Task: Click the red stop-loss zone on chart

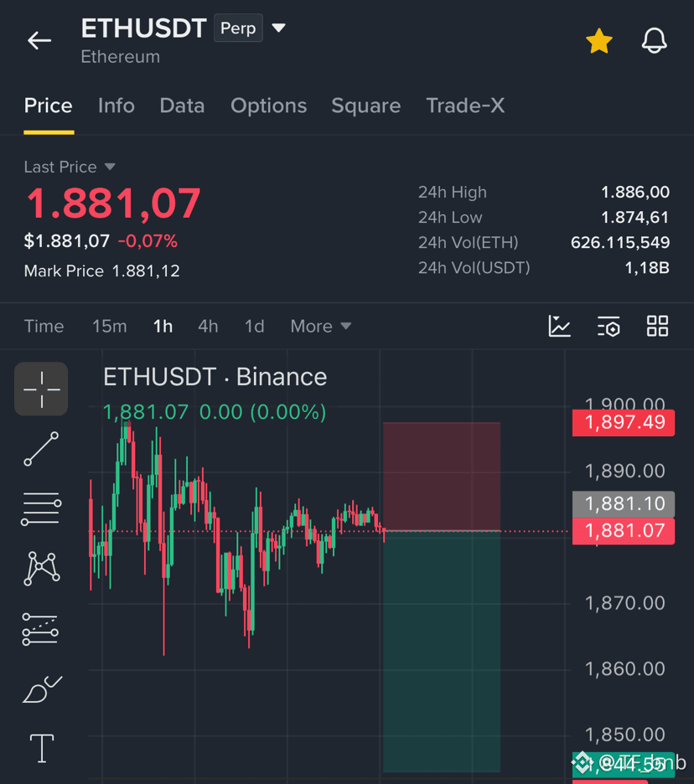Action: (x=442, y=477)
